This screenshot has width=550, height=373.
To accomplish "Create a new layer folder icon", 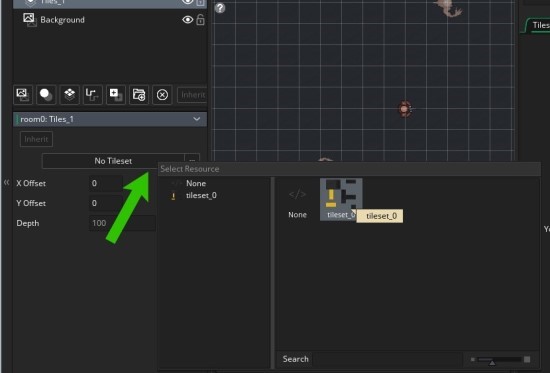I will coord(139,94).
